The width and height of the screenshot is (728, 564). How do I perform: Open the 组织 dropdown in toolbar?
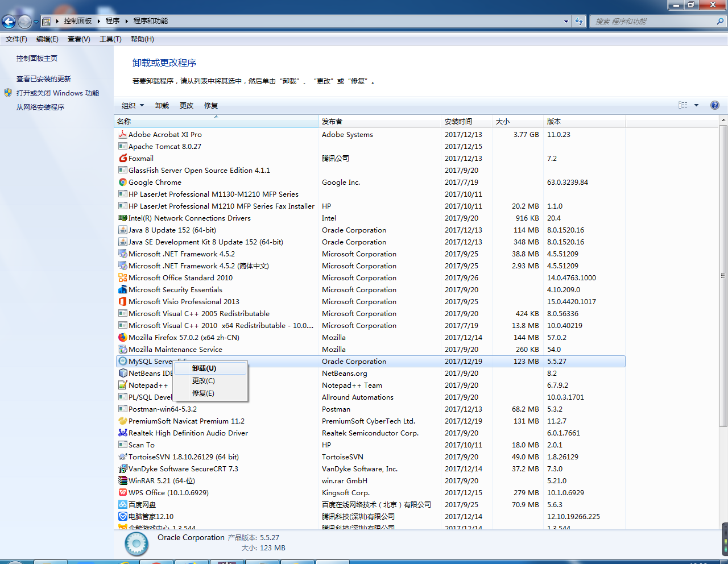pos(133,105)
